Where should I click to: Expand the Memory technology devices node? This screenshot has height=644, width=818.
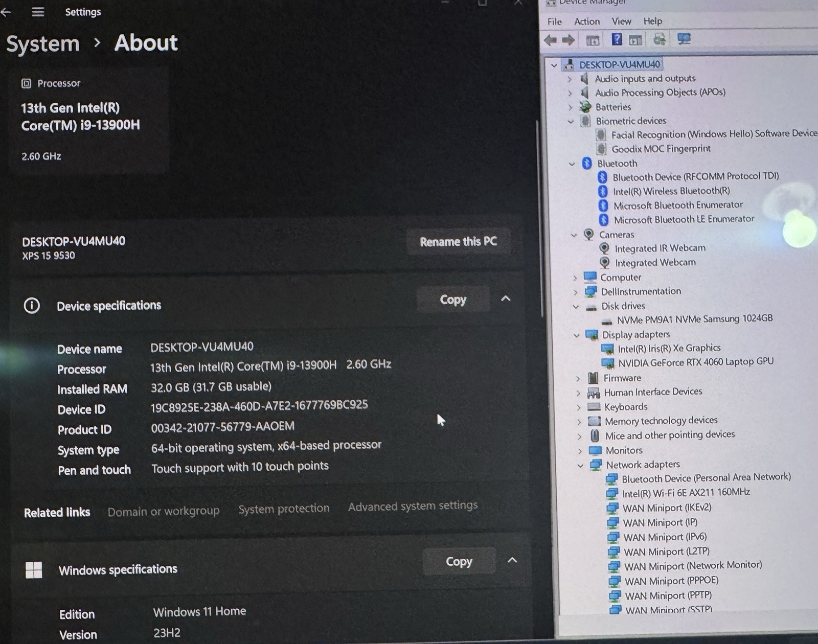point(579,422)
